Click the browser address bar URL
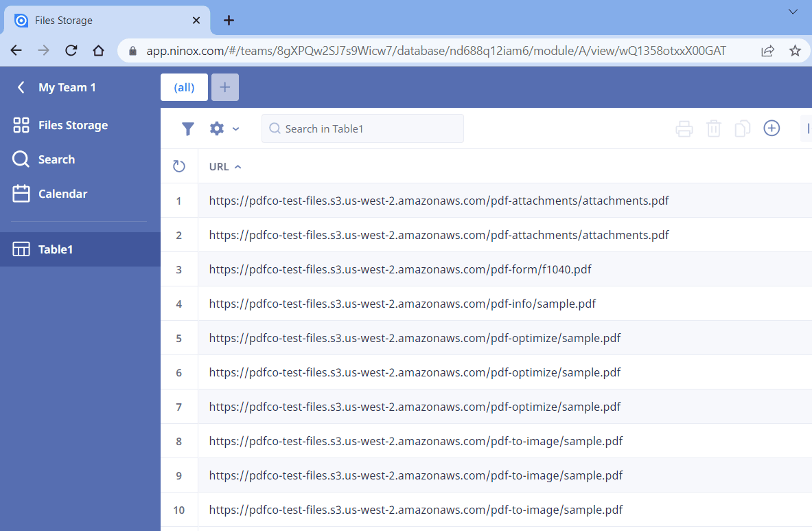This screenshot has height=531, width=812. (x=436, y=51)
